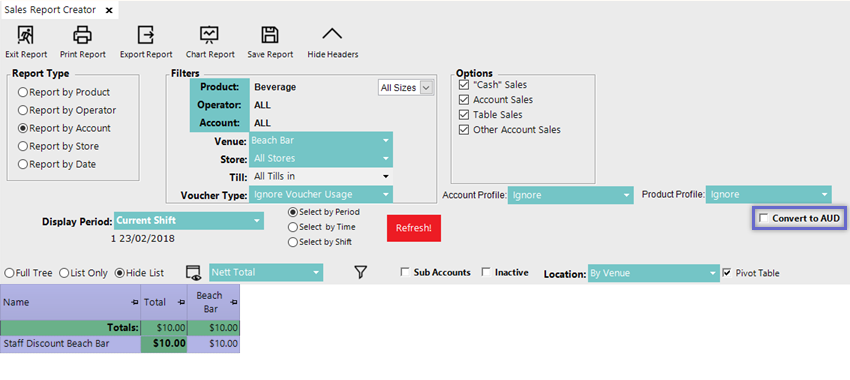Select the List Only radio button

63,273
